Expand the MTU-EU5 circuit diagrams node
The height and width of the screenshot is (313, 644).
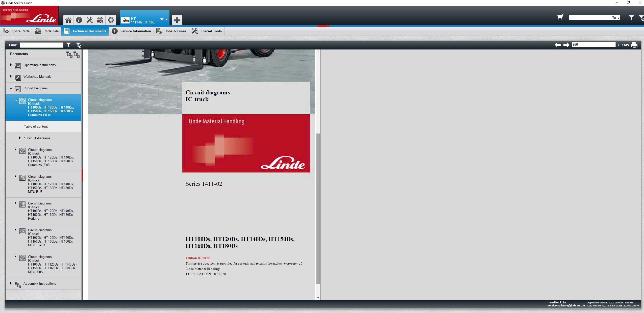coord(15,176)
